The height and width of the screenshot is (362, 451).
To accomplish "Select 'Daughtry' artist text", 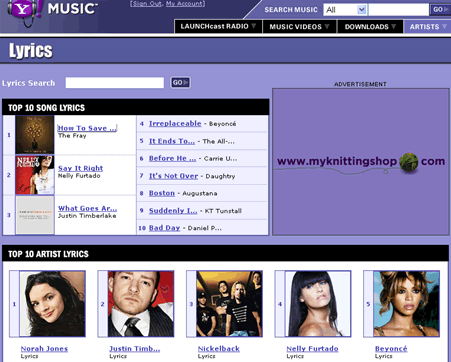I will pos(220,176).
